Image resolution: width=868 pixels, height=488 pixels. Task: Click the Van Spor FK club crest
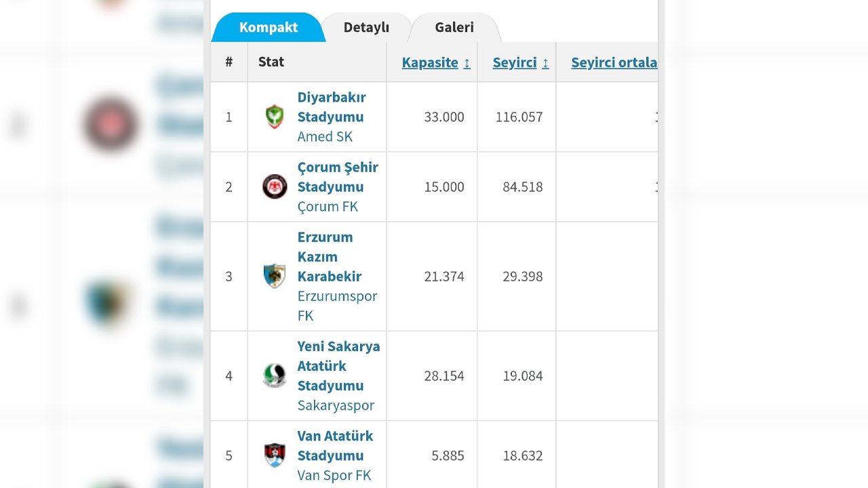[x=275, y=455]
